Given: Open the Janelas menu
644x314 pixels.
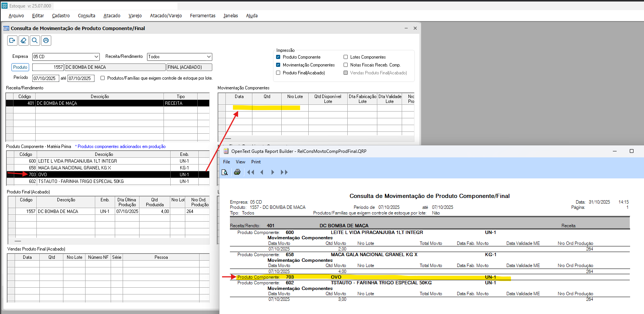Looking at the screenshot, I should (x=231, y=16).
